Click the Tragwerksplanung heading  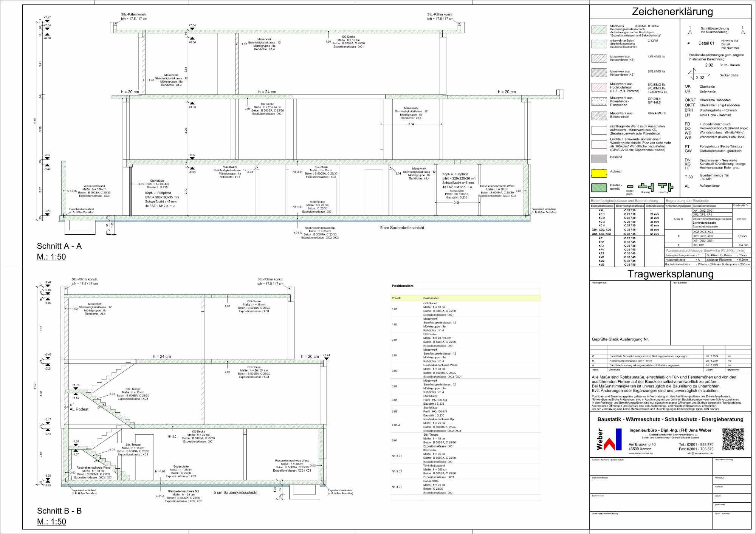pyautogui.click(x=670, y=274)
